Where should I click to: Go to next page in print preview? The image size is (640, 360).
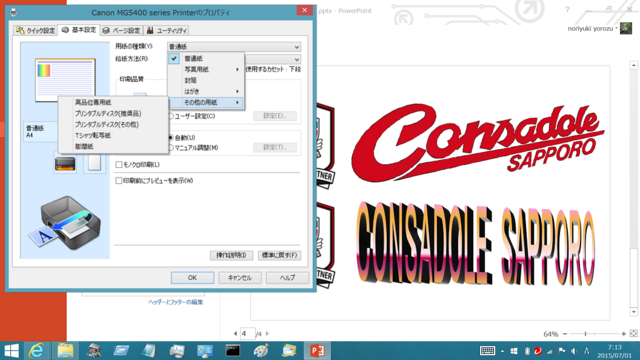point(267,333)
